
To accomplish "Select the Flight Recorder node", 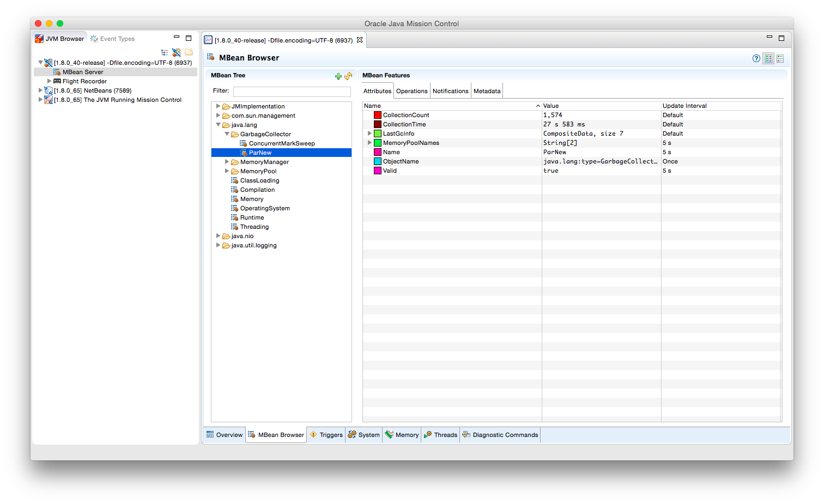I will coord(84,81).
